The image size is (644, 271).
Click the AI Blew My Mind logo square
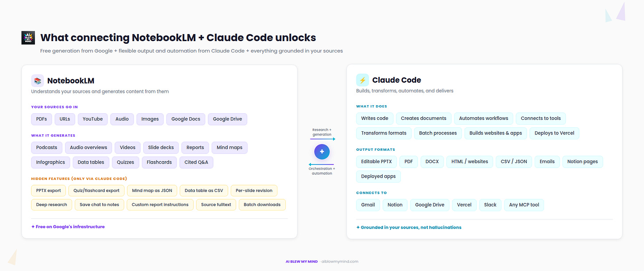click(x=28, y=38)
